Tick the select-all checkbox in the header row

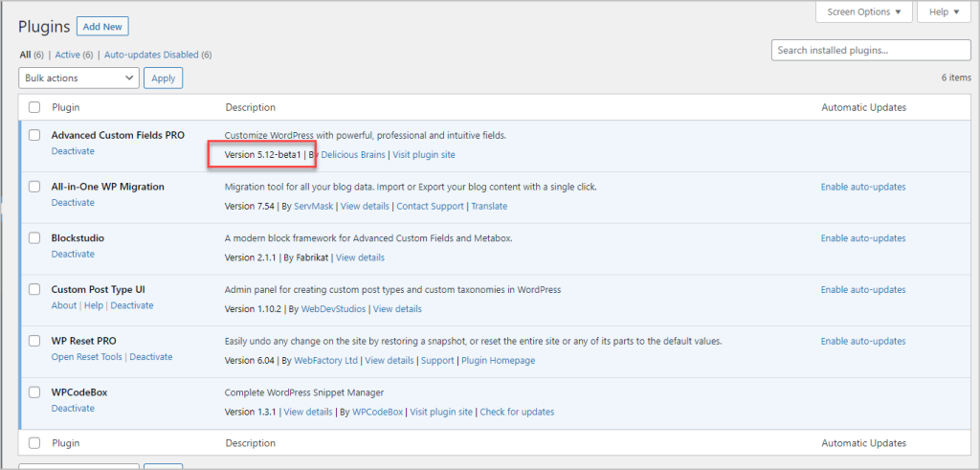tap(34, 107)
